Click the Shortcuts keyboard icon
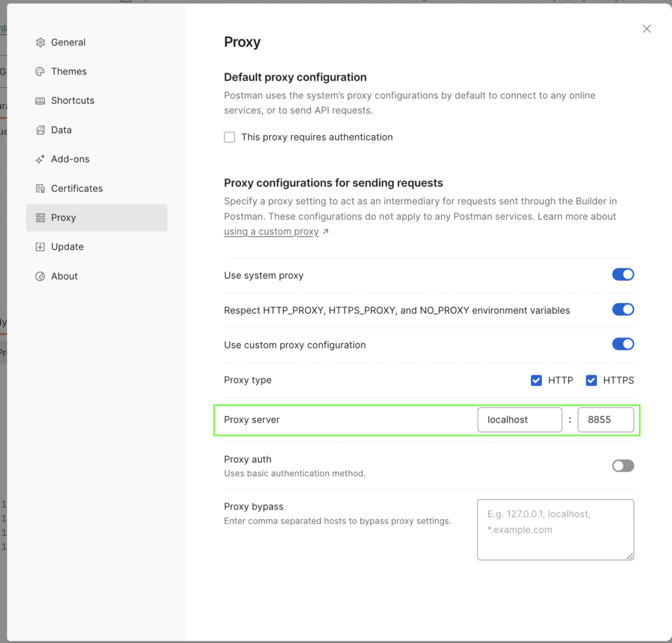This screenshot has width=672, height=643. tap(40, 100)
